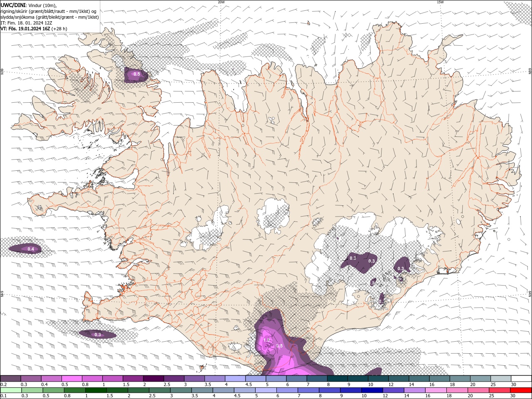The image size is (532, 399).
Task: Select the light pink 16 swatch in rain scale
Action: tap(436, 390)
